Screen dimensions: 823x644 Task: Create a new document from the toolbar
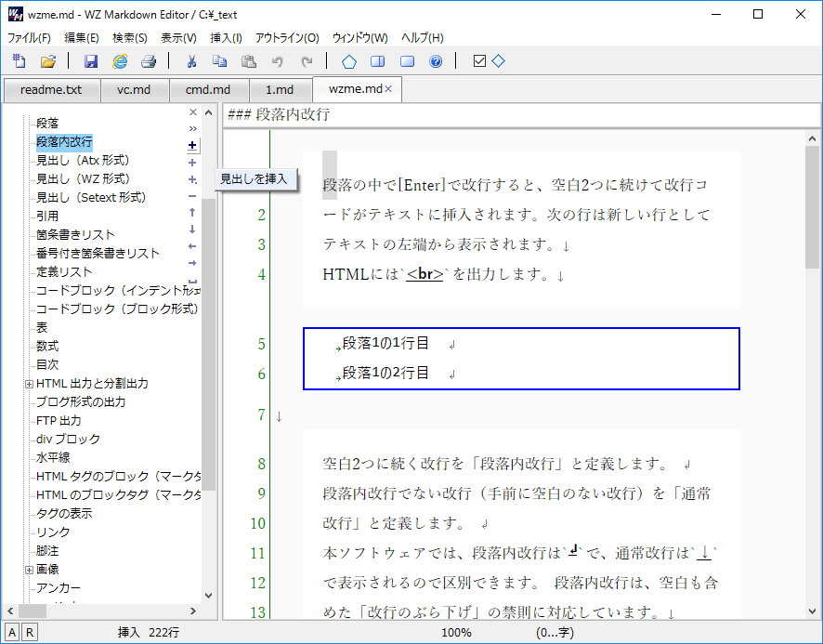[x=20, y=61]
